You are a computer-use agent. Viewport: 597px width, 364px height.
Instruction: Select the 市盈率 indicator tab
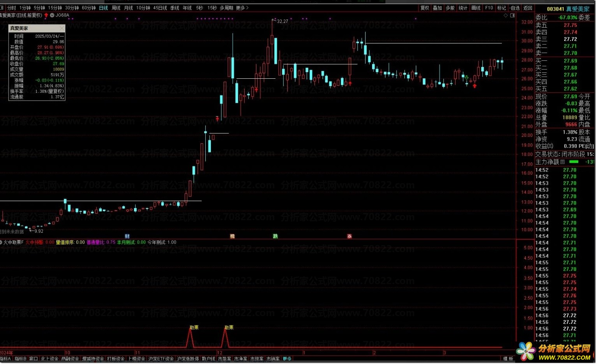(225, 359)
